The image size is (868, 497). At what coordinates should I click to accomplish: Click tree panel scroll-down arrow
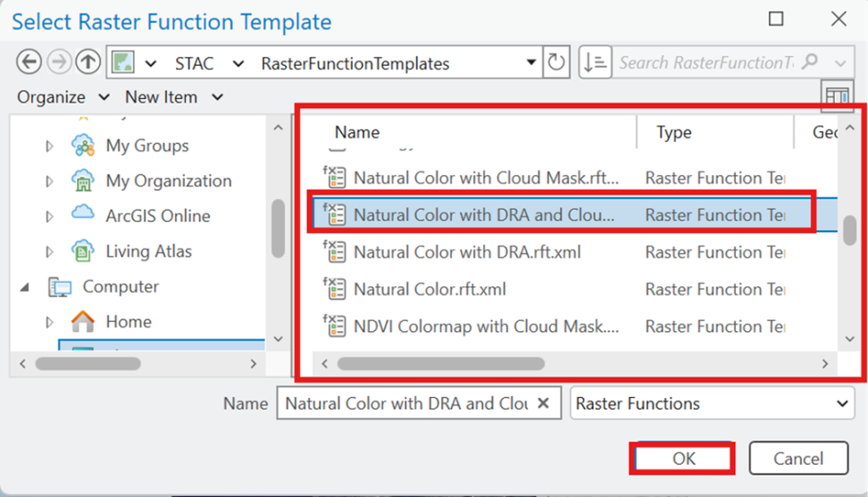[x=279, y=339]
